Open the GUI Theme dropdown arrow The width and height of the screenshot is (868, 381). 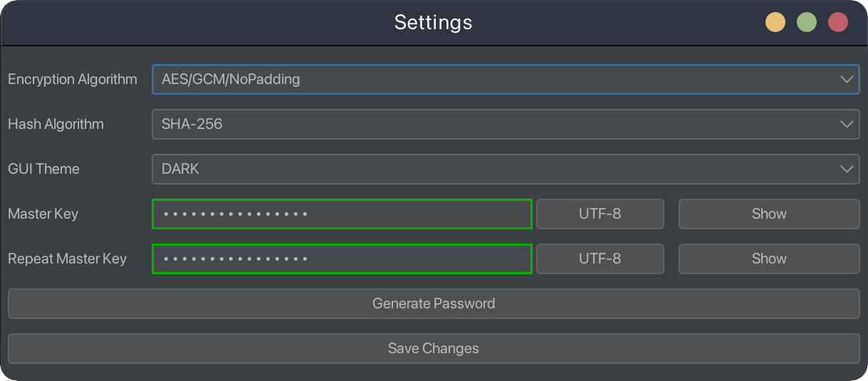[x=847, y=169]
